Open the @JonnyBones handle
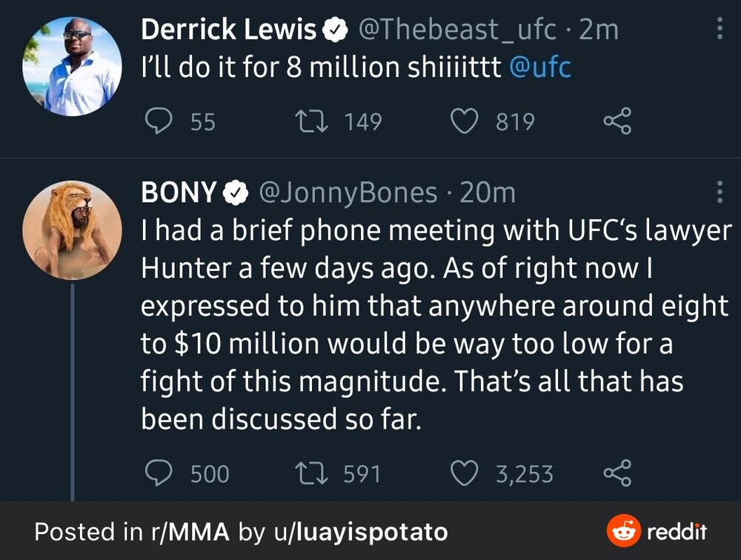This screenshot has width=741, height=560. click(347, 193)
